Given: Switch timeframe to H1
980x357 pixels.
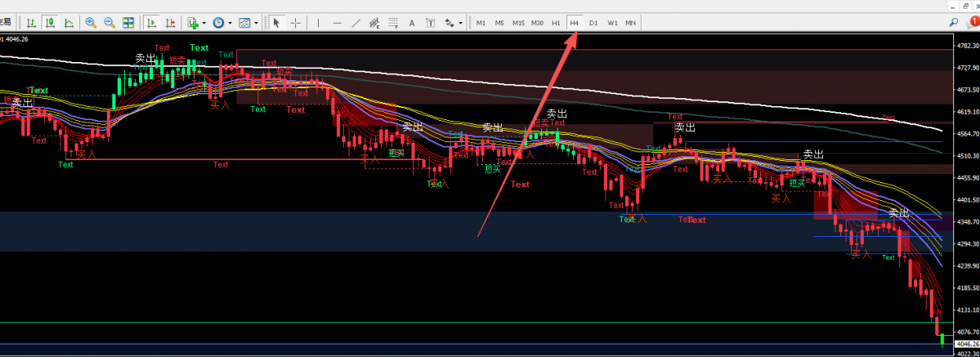Looking at the screenshot, I should tap(556, 23).
